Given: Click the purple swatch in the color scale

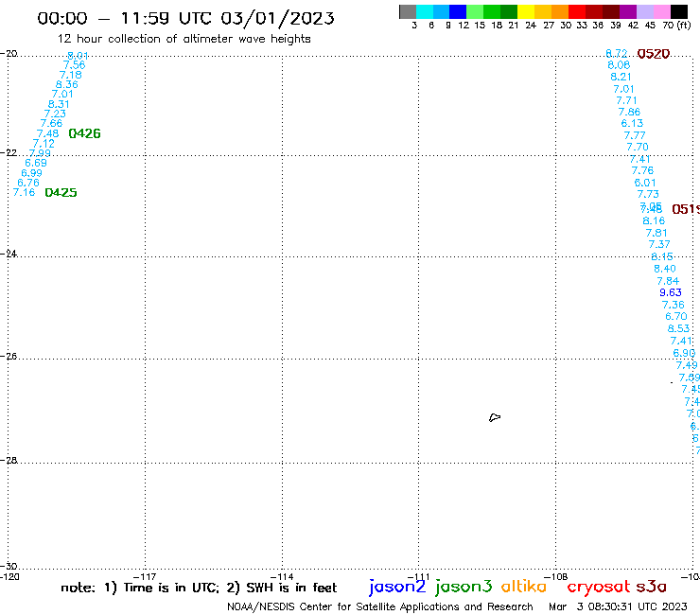Looking at the screenshot, I should click(x=628, y=11).
